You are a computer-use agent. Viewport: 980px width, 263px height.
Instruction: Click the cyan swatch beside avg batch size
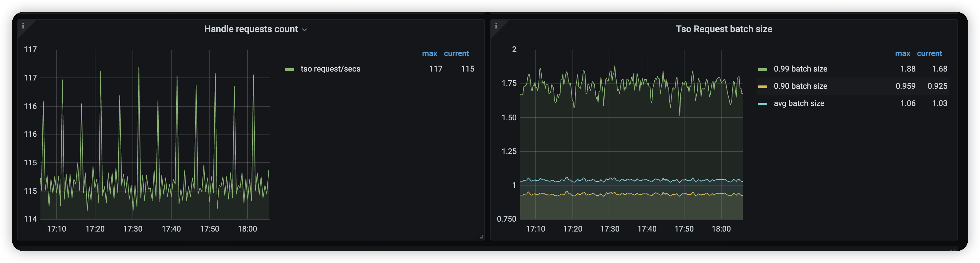[762, 104]
